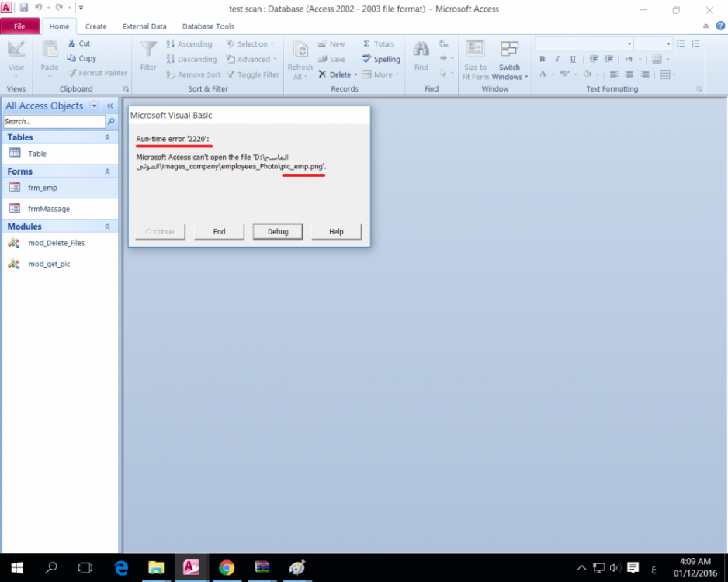Open the Database Tools tab
The image size is (728, 582).
tap(208, 26)
